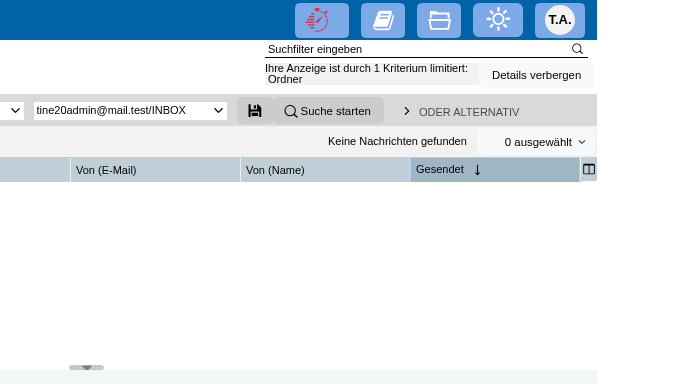The width and height of the screenshot is (683, 384).
Task: Toggle the light theme sun icon
Action: (498, 20)
